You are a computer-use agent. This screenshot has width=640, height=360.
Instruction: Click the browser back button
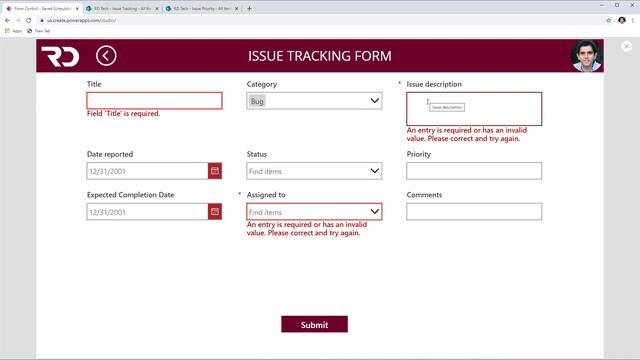[7, 20]
